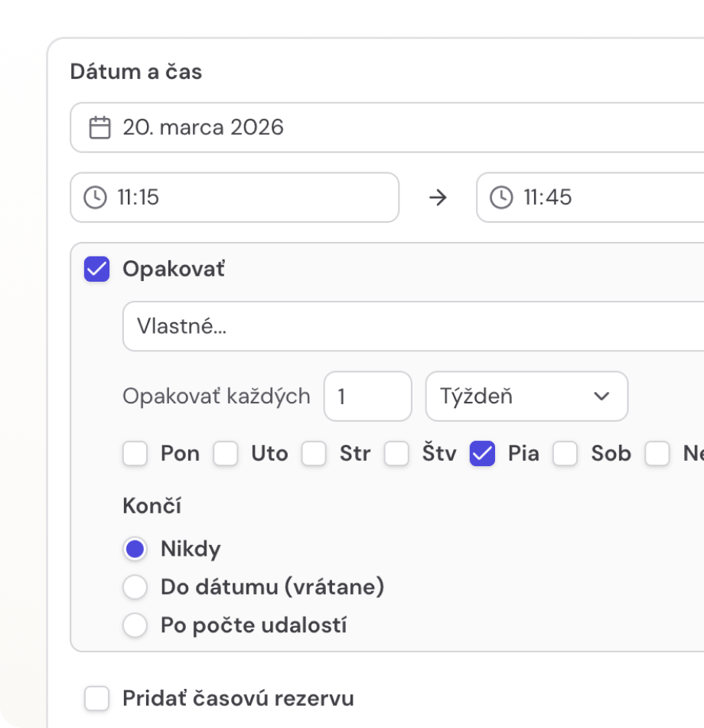Uncheck the Pia weekday checkbox
The height and width of the screenshot is (728, 704).
point(482,454)
